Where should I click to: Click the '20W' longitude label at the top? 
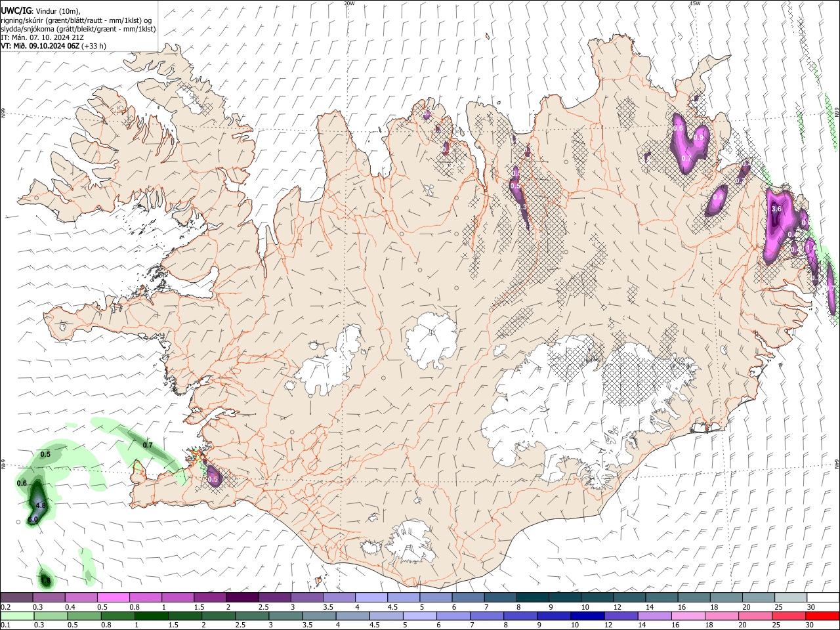click(x=349, y=3)
